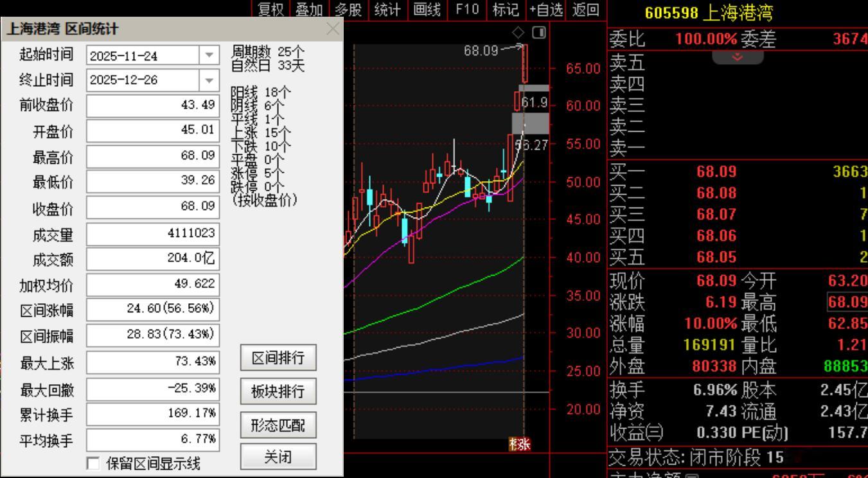Click the diamond marker icon above the chart
The height and width of the screenshot is (478, 868).
coord(519,32)
